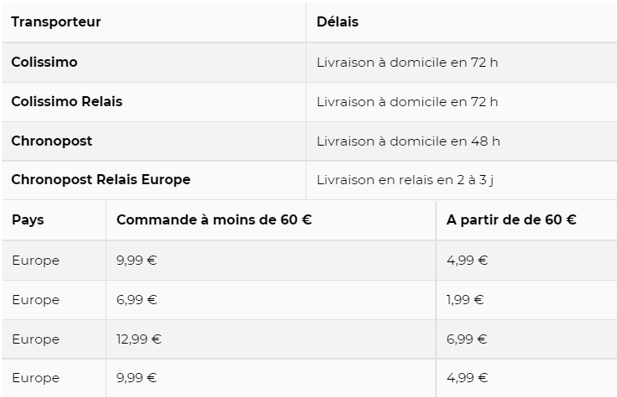The height and width of the screenshot is (397, 617).
Task: Click the 6,99 € price under 60 € column
Action: point(136,300)
